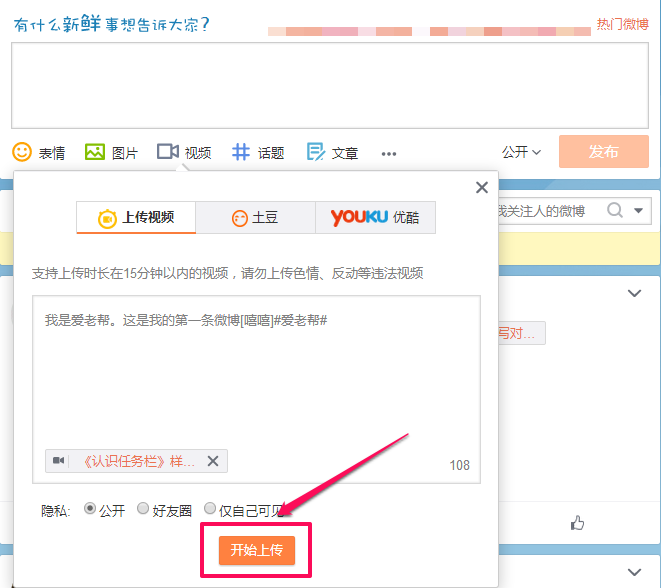The image size is (661, 588).
Task: Open the 热门微博 link
Action: point(622,24)
